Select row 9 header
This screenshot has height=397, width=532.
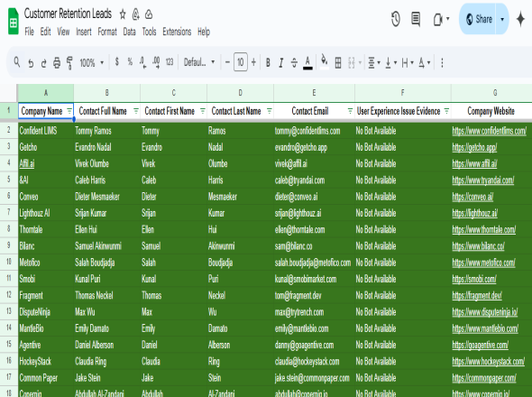pyautogui.click(x=8, y=245)
